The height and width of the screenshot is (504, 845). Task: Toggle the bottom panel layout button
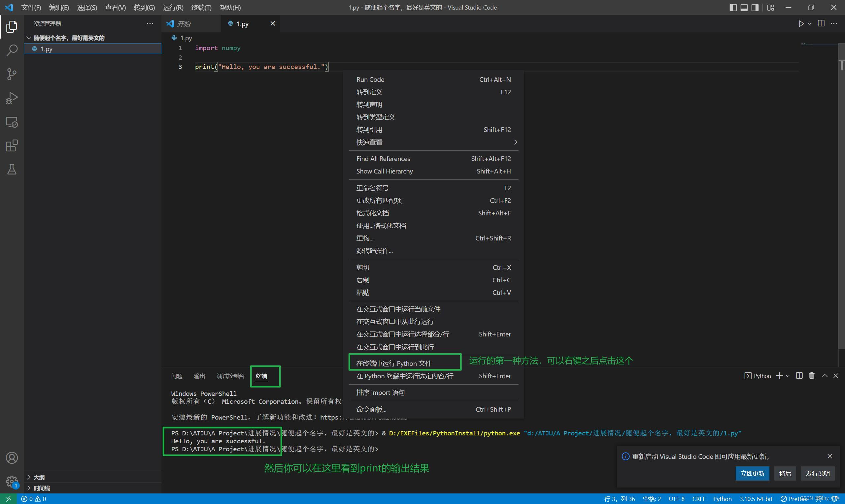pos(744,8)
